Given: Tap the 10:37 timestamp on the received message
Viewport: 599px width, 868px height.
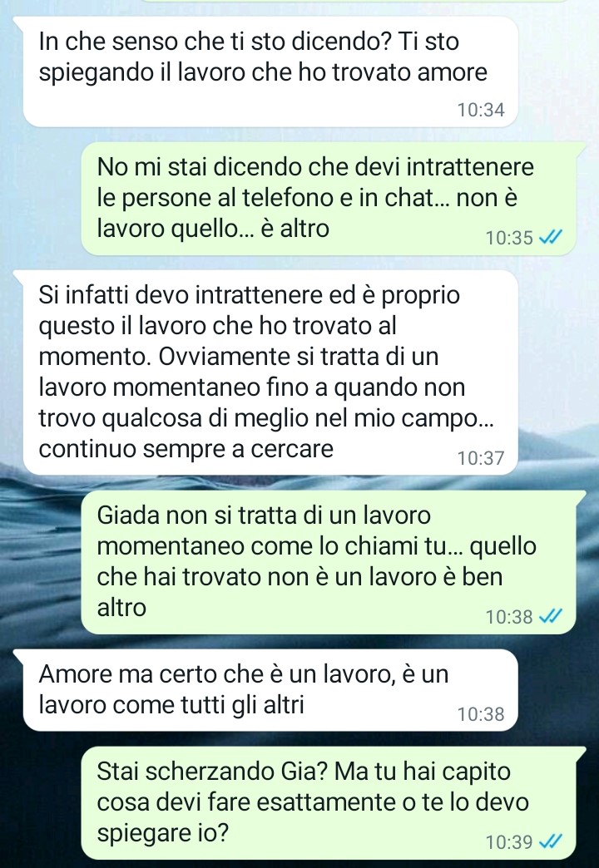Looking at the screenshot, I should [481, 458].
